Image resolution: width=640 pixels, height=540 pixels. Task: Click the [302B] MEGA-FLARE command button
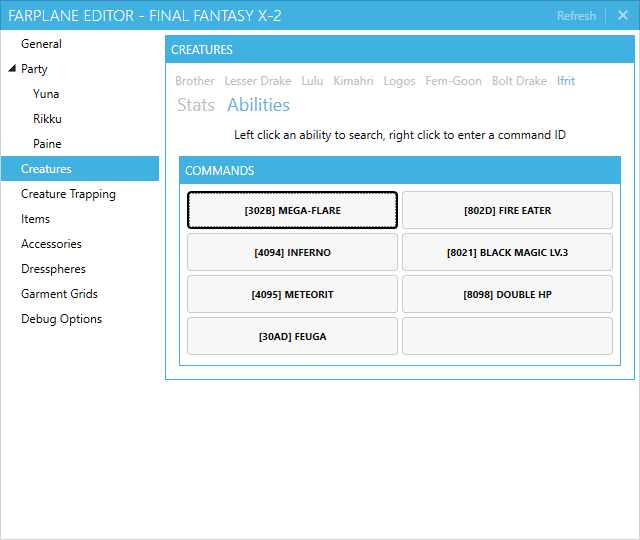[292, 210]
